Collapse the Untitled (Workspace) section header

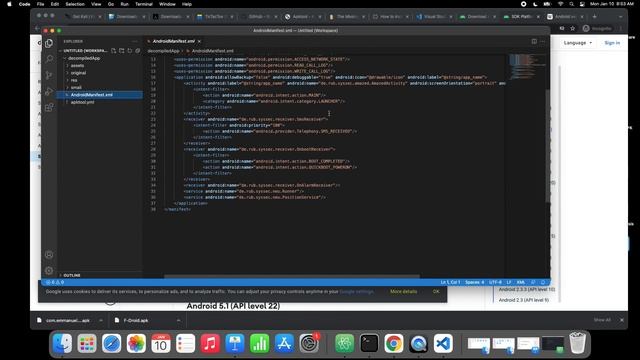pos(84,51)
